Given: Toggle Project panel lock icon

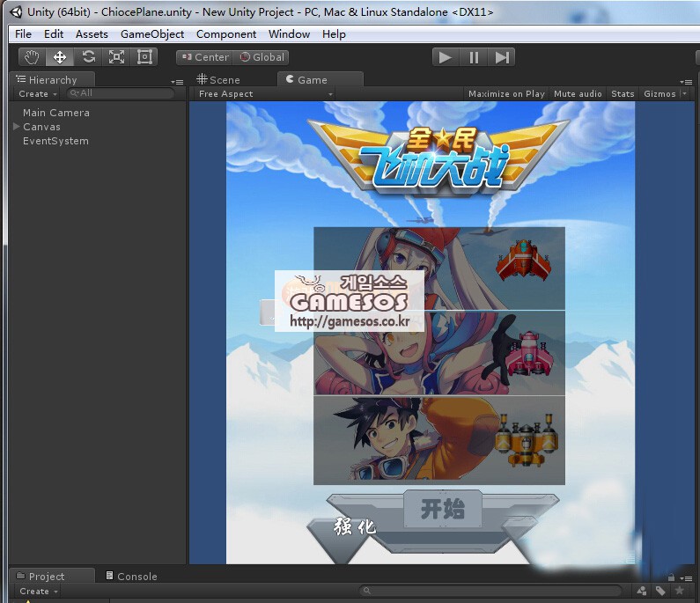Looking at the screenshot, I should (x=671, y=577).
